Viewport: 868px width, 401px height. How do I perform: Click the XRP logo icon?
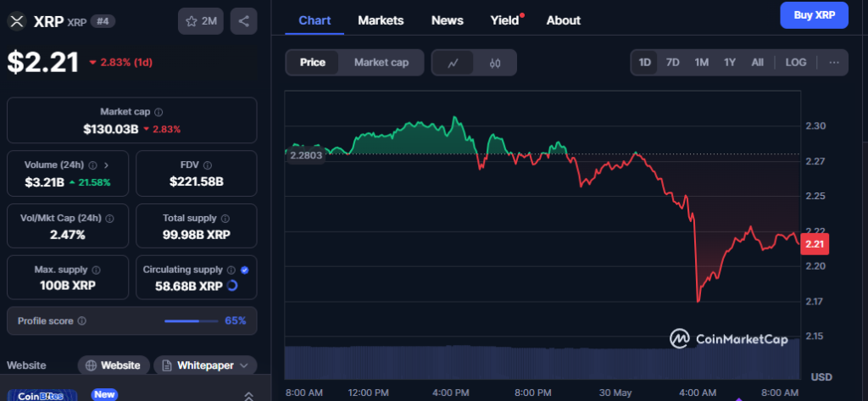pyautogui.click(x=17, y=21)
